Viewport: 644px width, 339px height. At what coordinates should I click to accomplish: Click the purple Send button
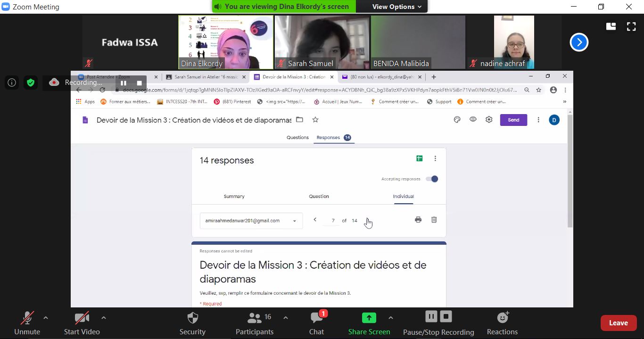tap(513, 120)
